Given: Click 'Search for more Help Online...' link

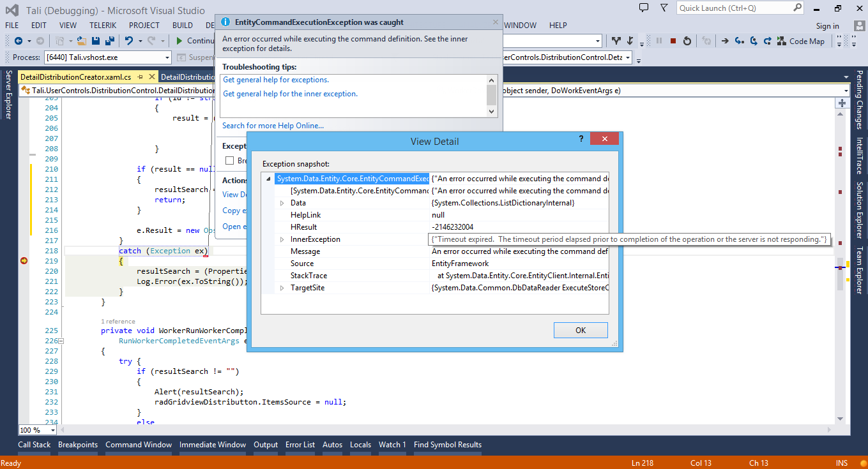Looking at the screenshot, I should click(x=273, y=126).
